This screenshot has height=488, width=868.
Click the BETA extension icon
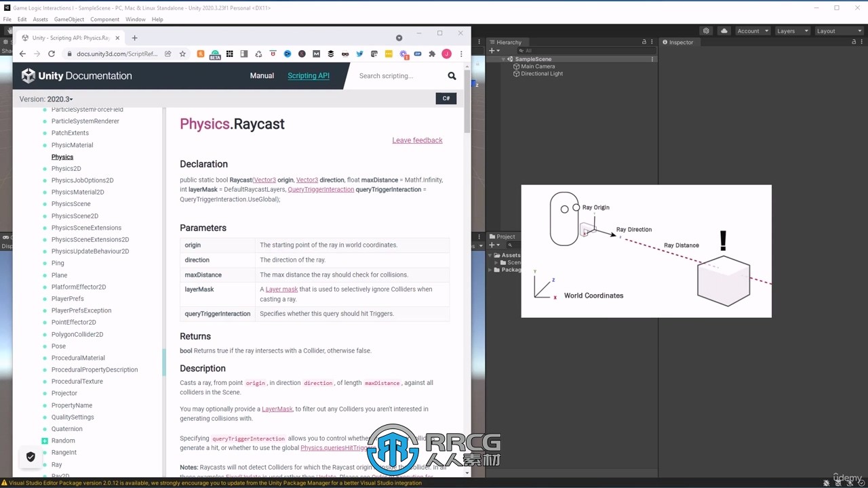coord(215,54)
